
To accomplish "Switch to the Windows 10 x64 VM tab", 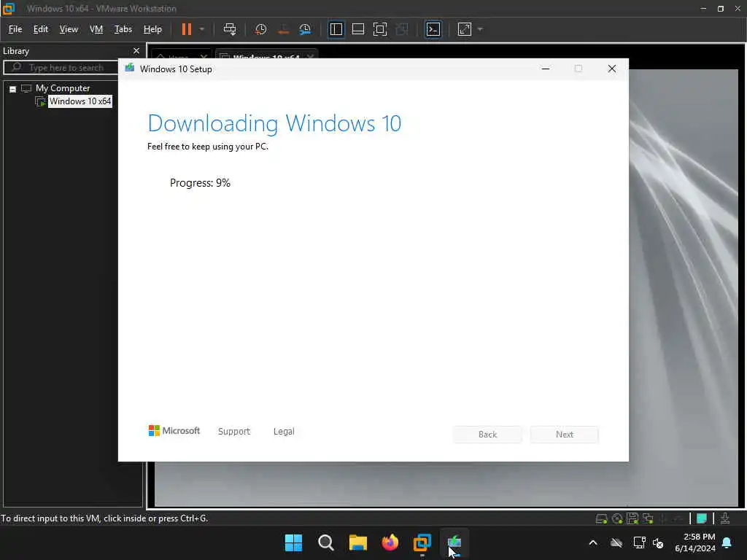I will tap(267, 56).
